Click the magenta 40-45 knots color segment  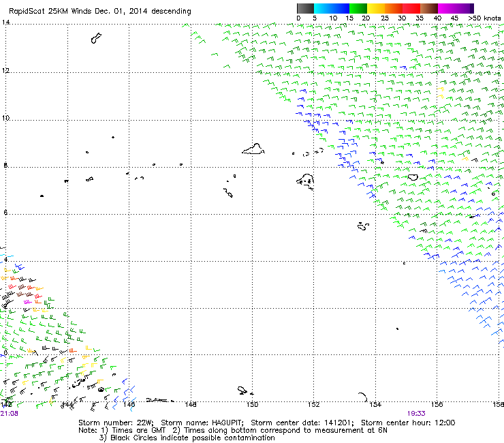[447, 8]
